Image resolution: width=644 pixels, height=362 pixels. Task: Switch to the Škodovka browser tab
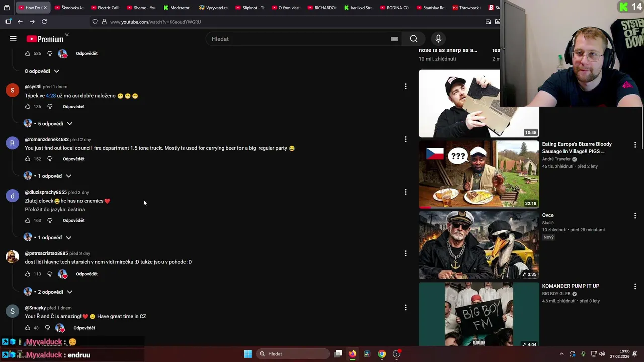pos(68,8)
